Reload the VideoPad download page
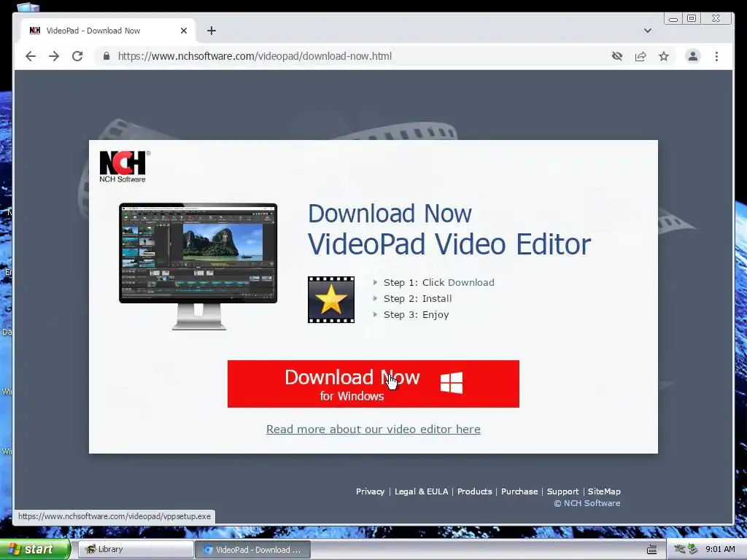747x560 pixels. pos(77,56)
